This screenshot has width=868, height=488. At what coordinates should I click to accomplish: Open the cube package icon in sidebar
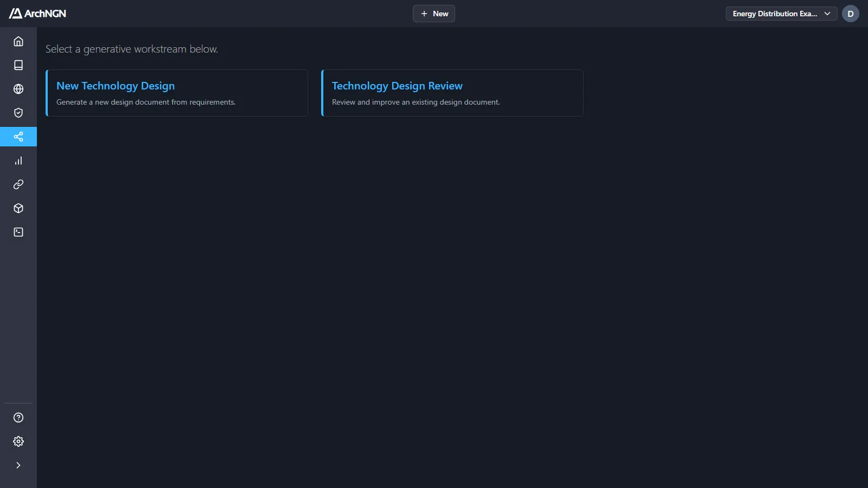pos(18,208)
